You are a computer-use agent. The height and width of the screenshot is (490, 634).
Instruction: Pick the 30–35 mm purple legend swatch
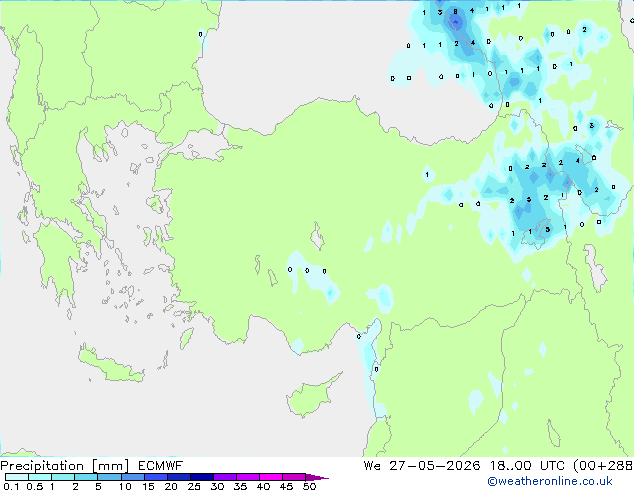(224, 477)
